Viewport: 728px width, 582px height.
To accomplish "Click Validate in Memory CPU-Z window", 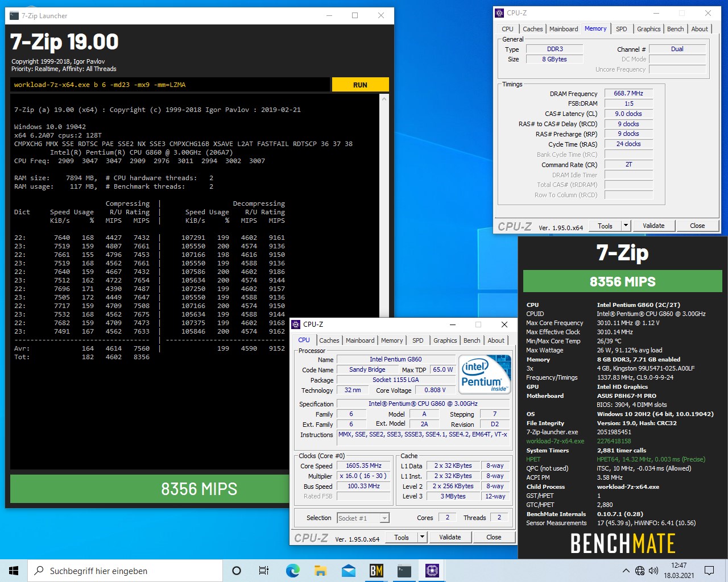I will pos(653,226).
